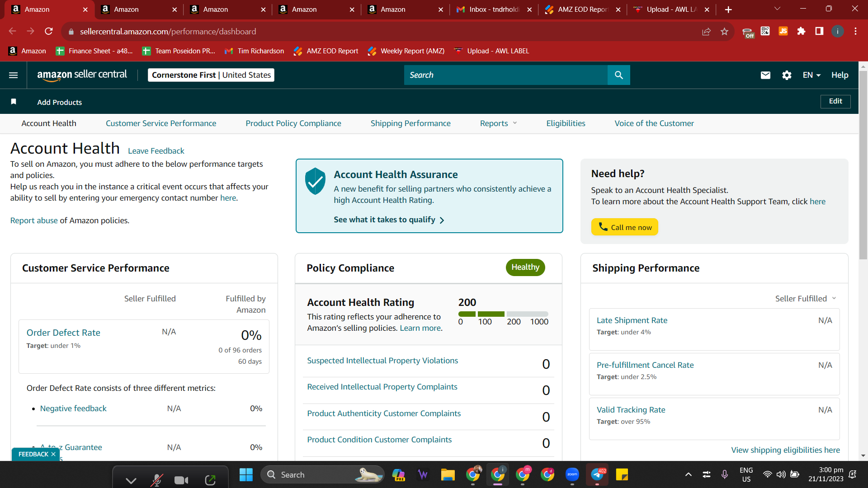Click the share page icon in address bar
The width and height of the screenshot is (868, 488).
(x=706, y=31)
